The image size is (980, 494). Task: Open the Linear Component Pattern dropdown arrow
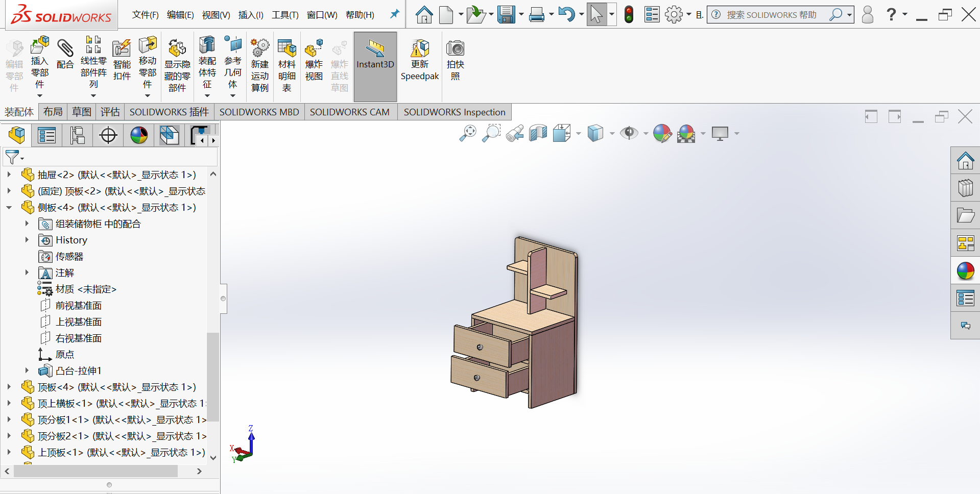pos(93,95)
